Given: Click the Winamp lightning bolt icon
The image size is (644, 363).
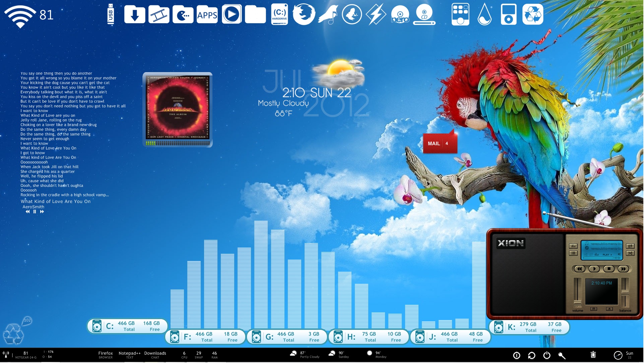Looking at the screenshot, I should click(x=376, y=14).
